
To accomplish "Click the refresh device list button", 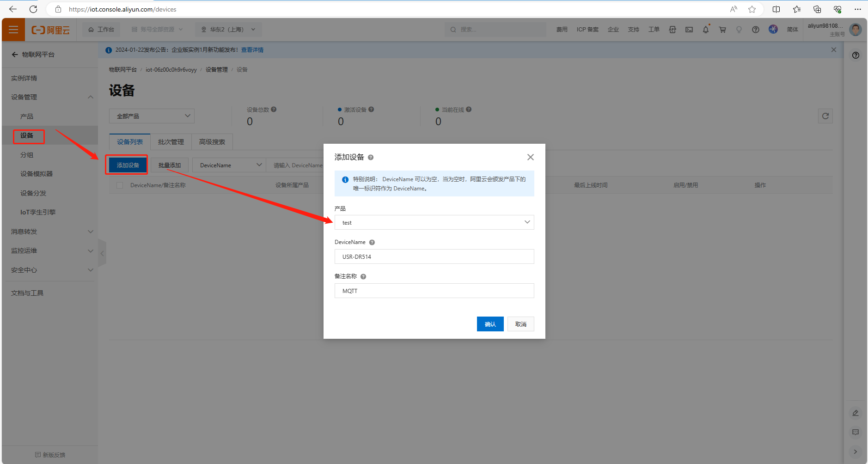I will coord(825,116).
